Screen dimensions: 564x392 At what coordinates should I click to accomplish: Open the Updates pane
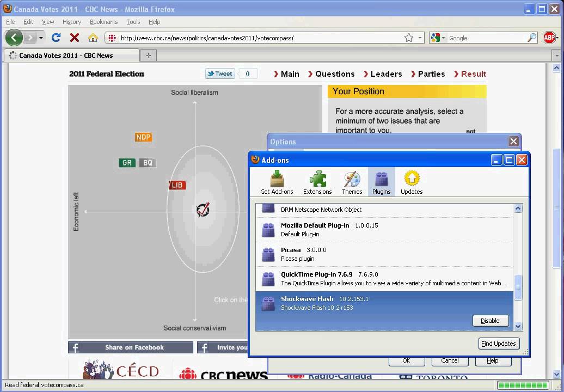pyautogui.click(x=412, y=182)
